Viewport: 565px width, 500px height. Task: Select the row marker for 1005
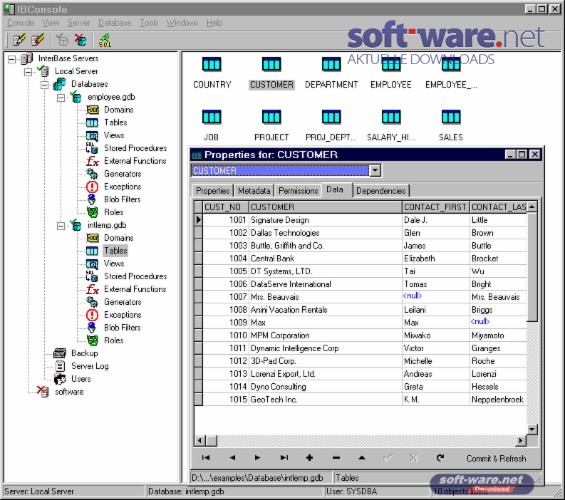point(198,271)
